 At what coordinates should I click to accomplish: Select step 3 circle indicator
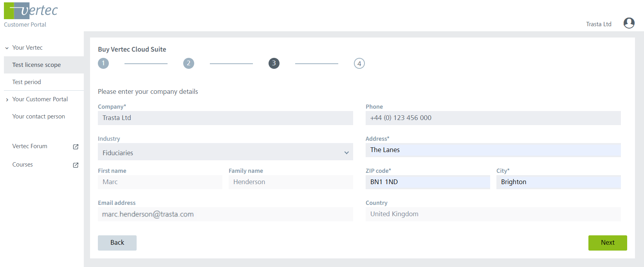274,63
